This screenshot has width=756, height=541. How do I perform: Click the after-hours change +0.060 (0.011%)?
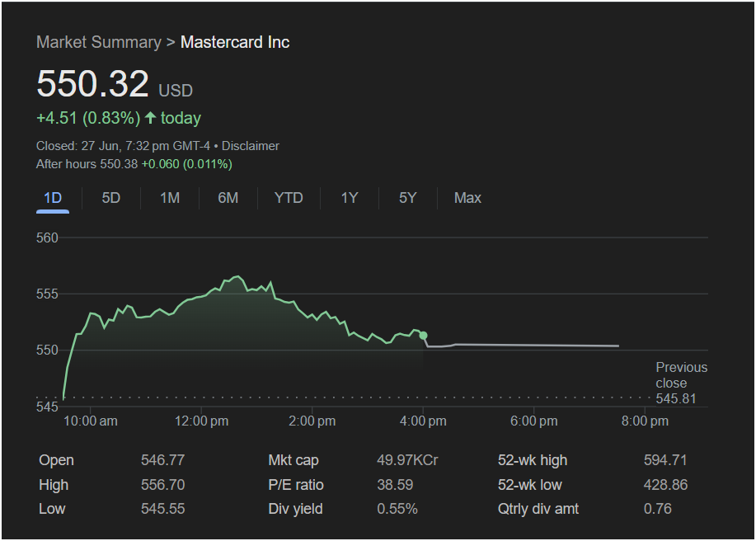click(186, 164)
